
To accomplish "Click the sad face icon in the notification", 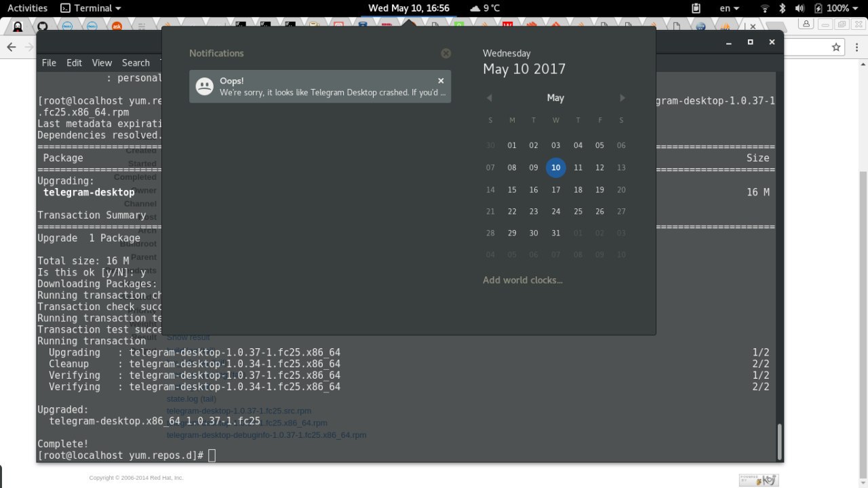I will 204,86.
